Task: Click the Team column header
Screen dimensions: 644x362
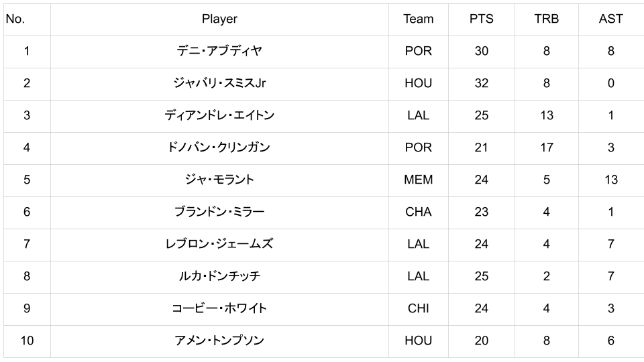Action: point(418,19)
